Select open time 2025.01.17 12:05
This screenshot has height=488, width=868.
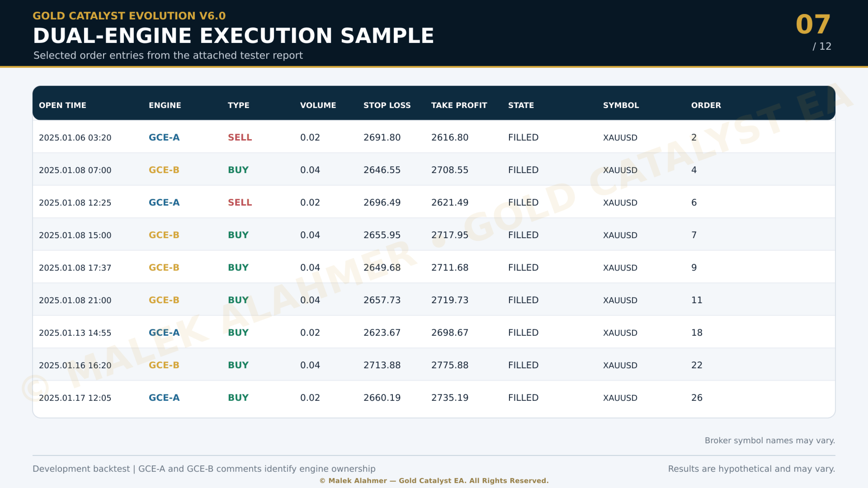75,398
